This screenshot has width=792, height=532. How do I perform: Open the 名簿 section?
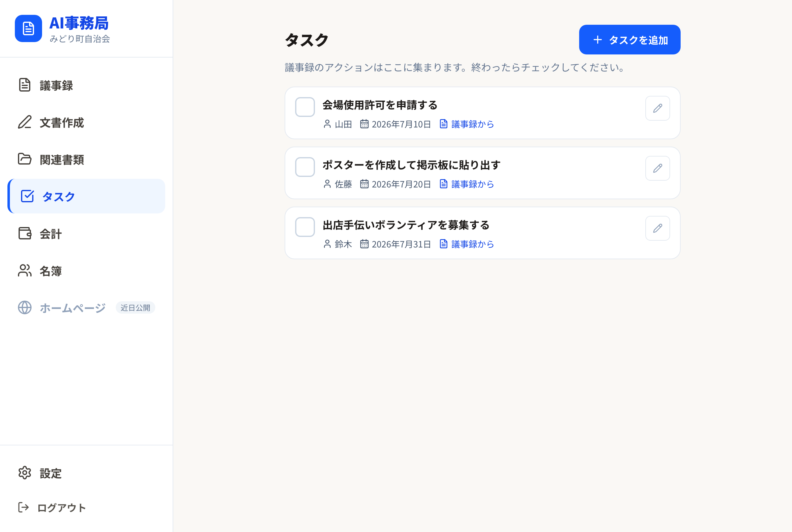point(86,270)
